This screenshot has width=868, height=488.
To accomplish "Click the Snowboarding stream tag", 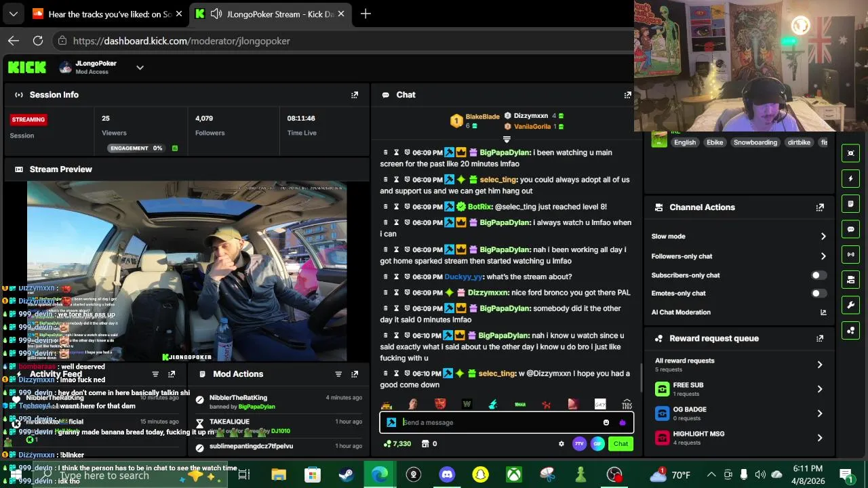I will coord(755,142).
